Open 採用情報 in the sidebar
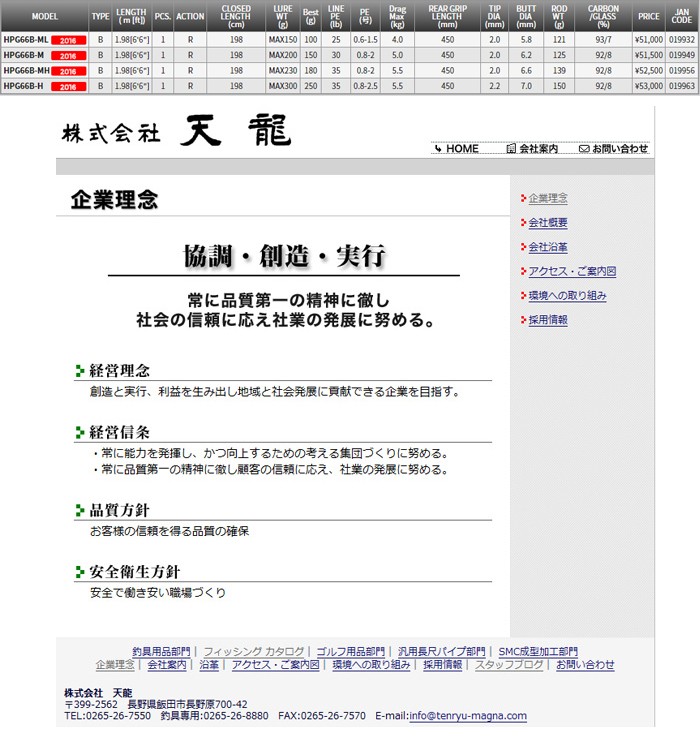 pyautogui.click(x=548, y=320)
